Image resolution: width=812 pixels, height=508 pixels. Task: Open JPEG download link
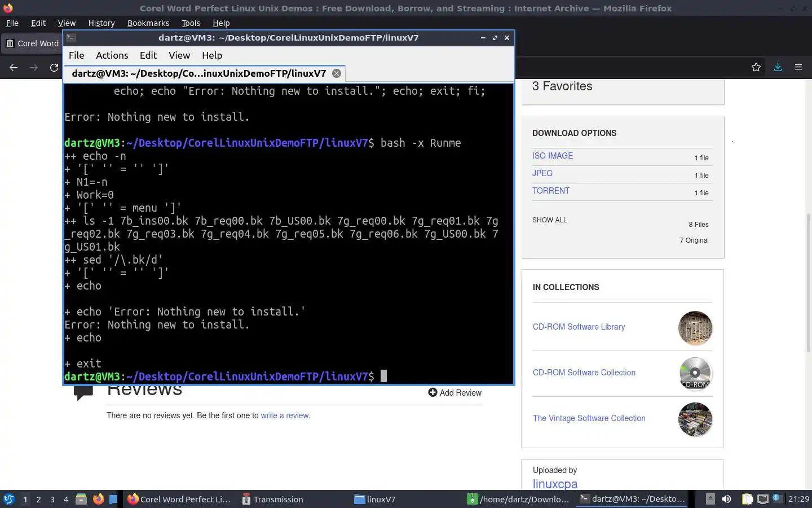tap(542, 173)
